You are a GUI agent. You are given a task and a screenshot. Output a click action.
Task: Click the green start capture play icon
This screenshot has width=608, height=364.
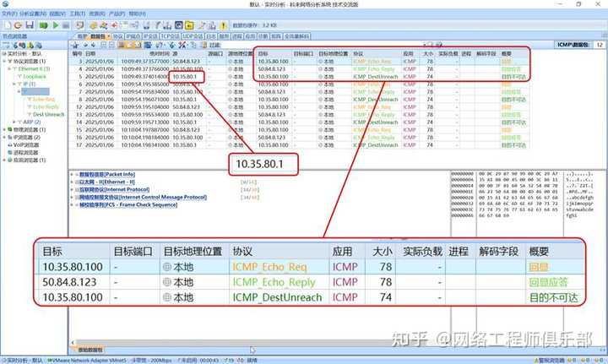(x=55, y=25)
